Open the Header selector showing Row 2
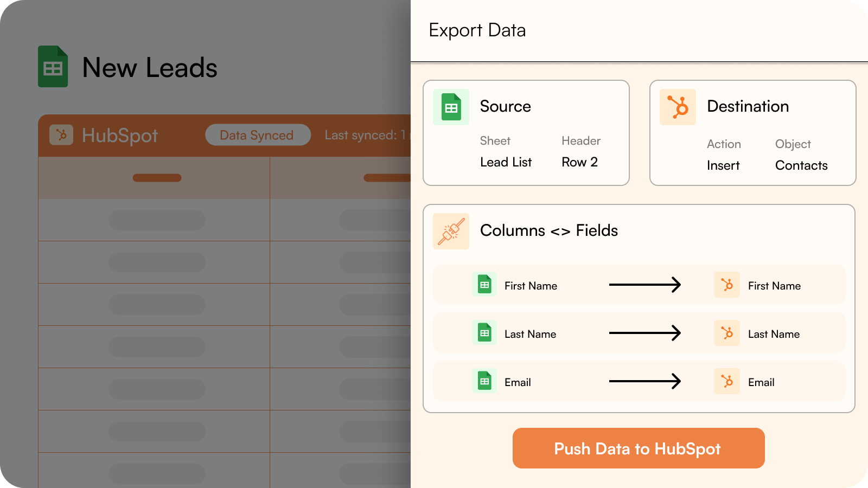The image size is (868, 488). pyautogui.click(x=579, y=162)
